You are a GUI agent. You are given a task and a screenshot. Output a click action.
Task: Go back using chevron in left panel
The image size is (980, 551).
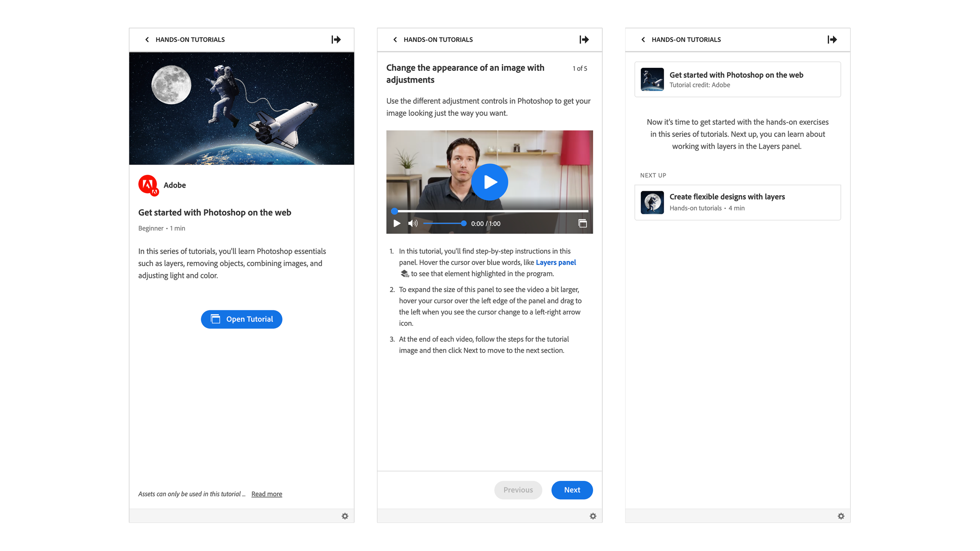[147, 40]
